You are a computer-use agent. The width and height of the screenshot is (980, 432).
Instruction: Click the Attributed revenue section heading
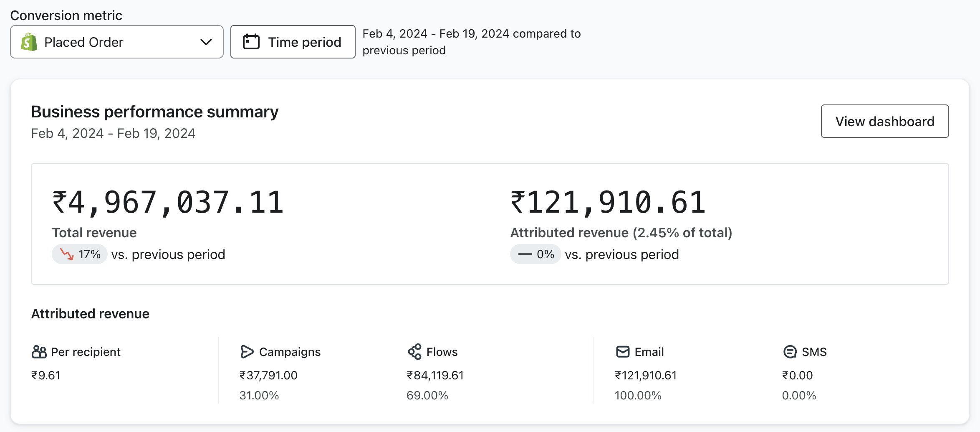click(x=90, y=314)
